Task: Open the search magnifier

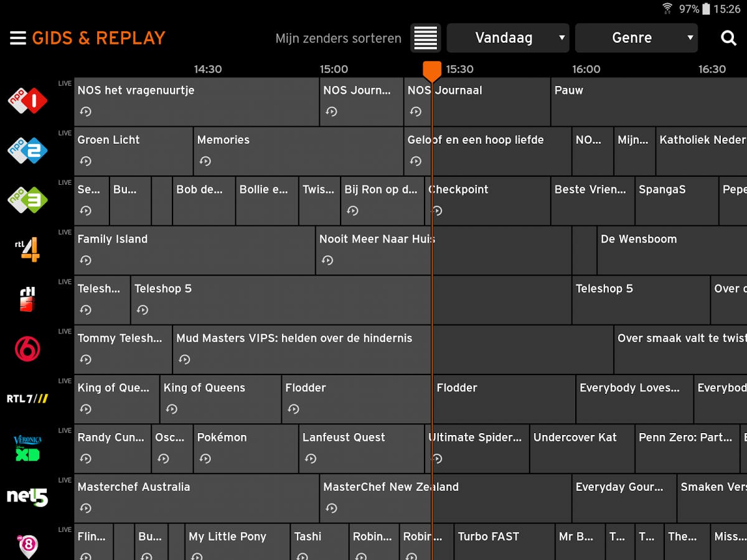Action: tap(728, 38)
